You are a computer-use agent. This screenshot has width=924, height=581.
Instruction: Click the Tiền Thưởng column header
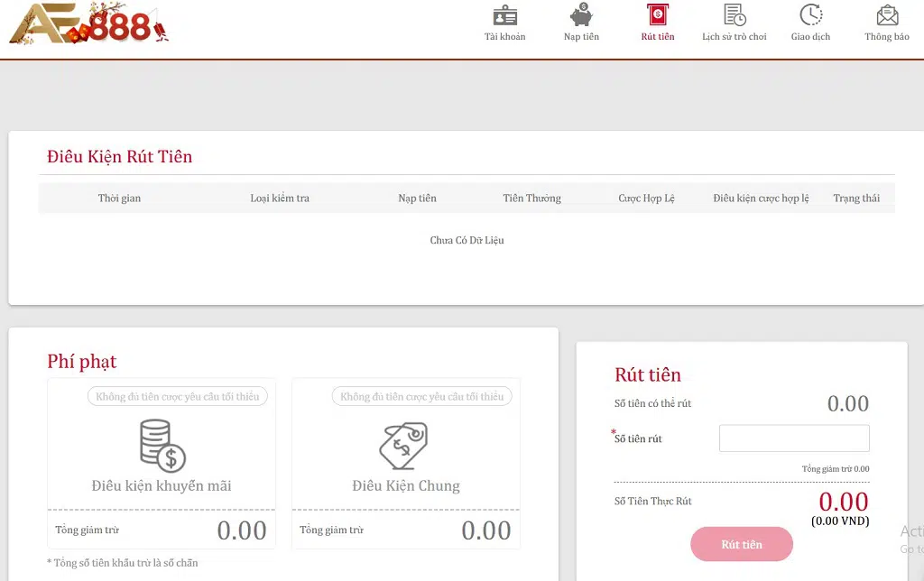(531, 198)
